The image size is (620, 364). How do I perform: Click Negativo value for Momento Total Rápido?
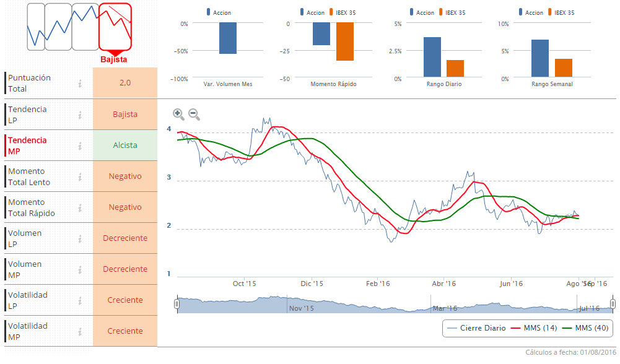[x=125, y=207]
